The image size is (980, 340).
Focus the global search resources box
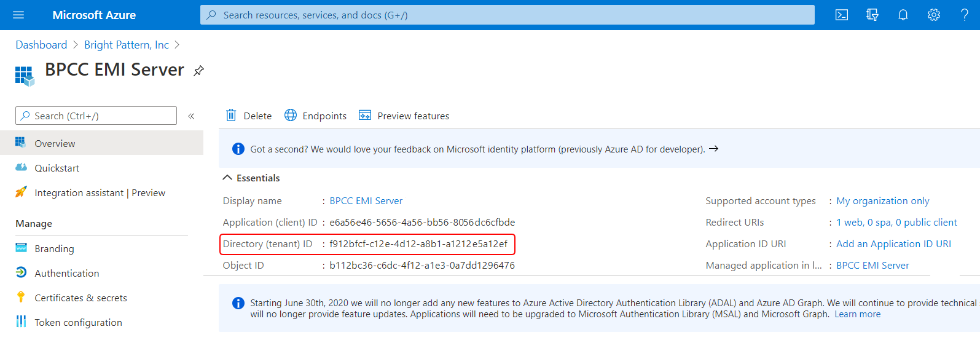[508, 15]
